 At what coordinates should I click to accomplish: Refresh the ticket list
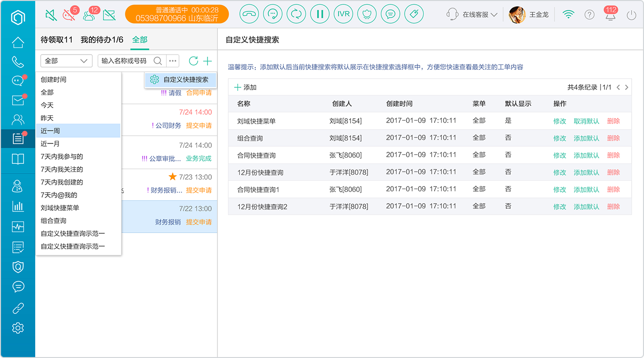[193, 61]
